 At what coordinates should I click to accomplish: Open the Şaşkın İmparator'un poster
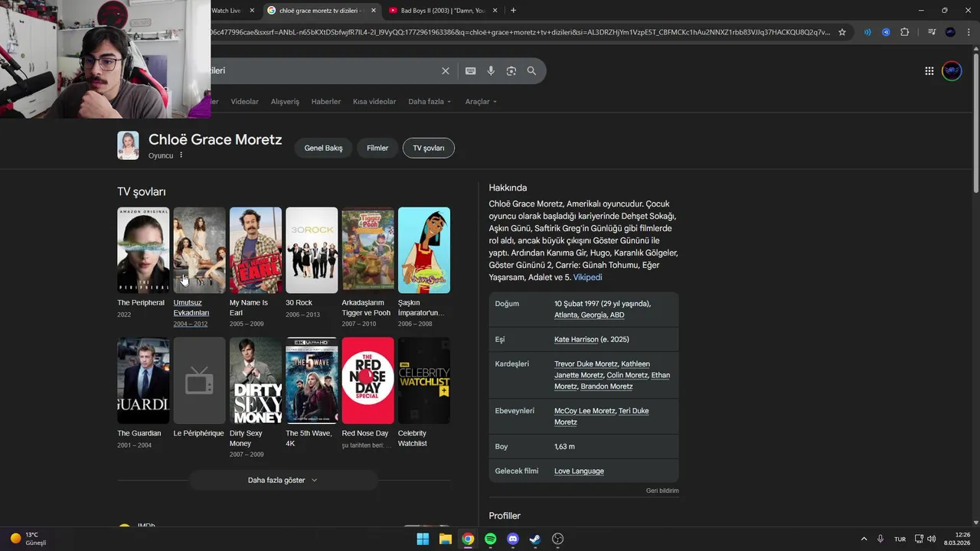[424, 250]
